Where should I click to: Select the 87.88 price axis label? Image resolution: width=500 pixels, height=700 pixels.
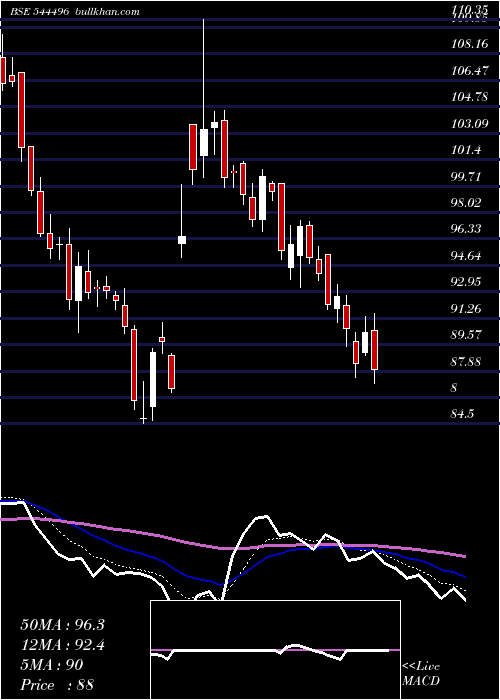466,361
